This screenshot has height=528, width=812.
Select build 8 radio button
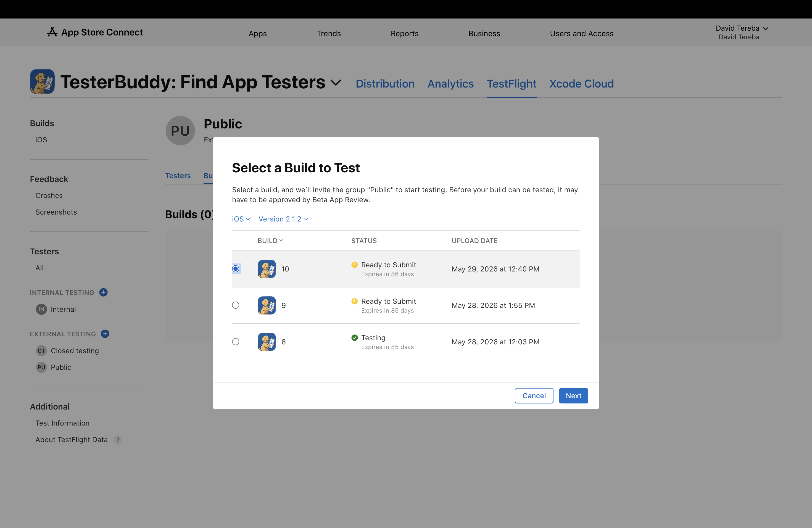pos(236,342)
